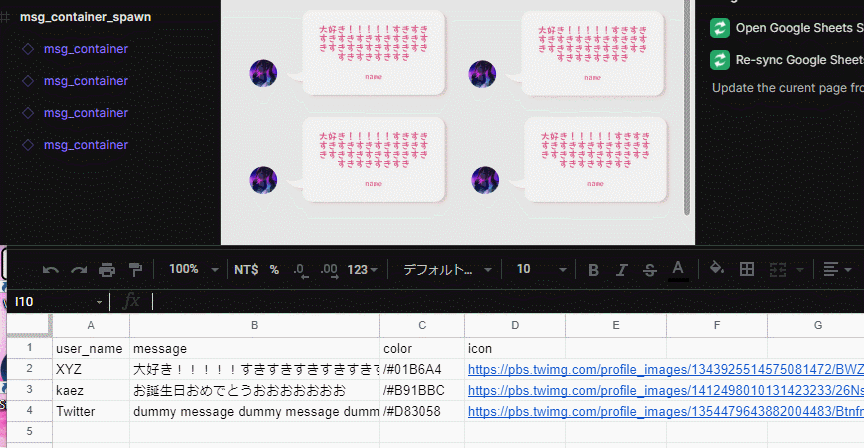
Task: Open the デフォルト font dropdown
Action: 447,269
